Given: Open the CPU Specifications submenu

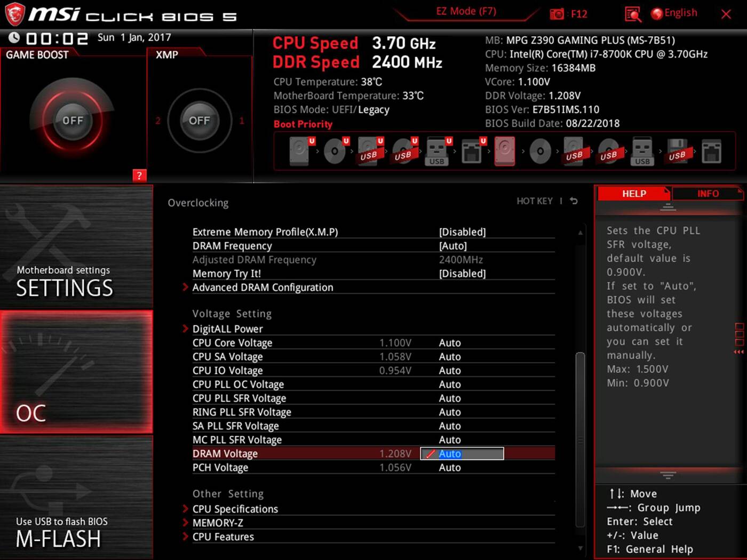Looking at the screenshot, I should pos(235,509).
